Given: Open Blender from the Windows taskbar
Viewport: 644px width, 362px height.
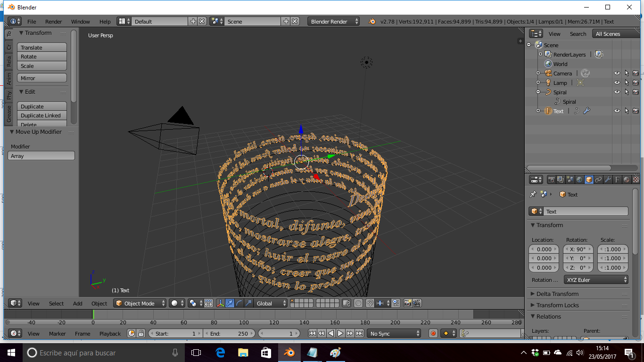Looking at the screenshot, I should (289, 352).
